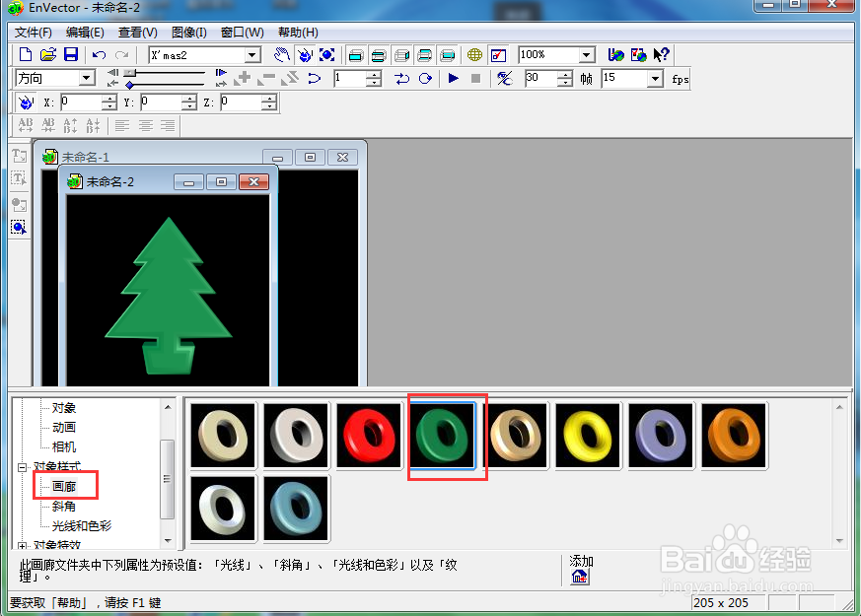
Task: Click the blue diamond key frame marker
Action: pyautogui.click(x=129, y=85)
